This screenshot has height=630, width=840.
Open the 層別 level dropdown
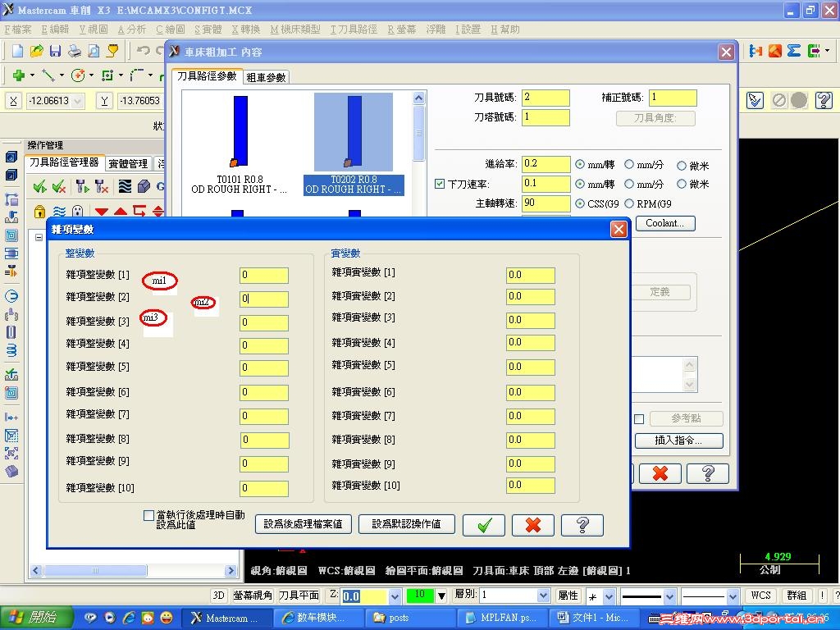[543, 596]
